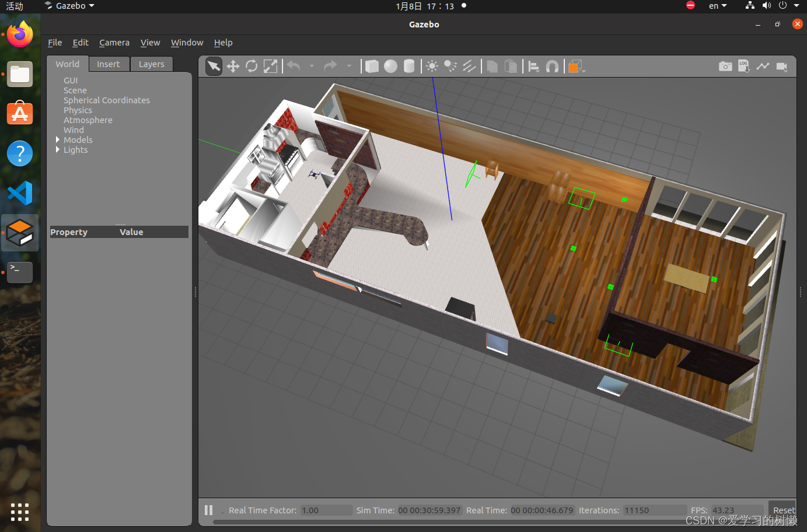Expand the Lights tree item
This screenshot has width=807, height=532.
coord(58,150)
